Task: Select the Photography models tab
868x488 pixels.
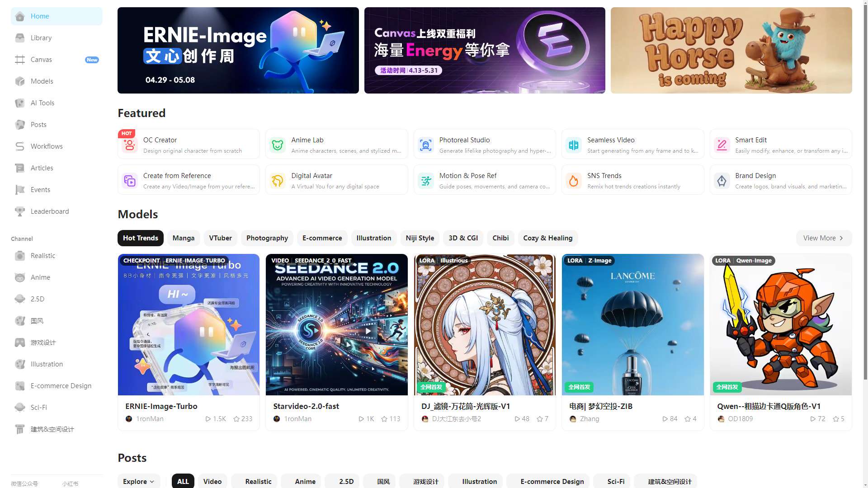Action: (x=267, y=238)
